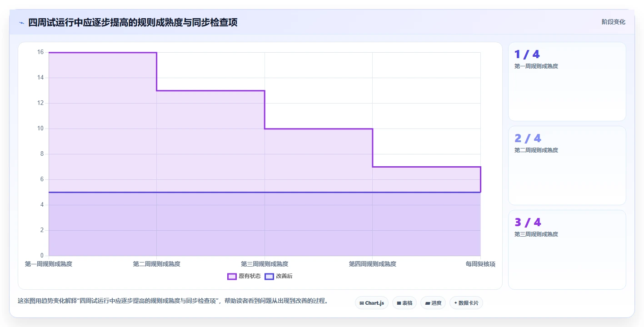The width and height of the screenshot is (644, 327).
Task: Click the y-axis value 6
Action: pyautogui.click(x=42, y=179)
